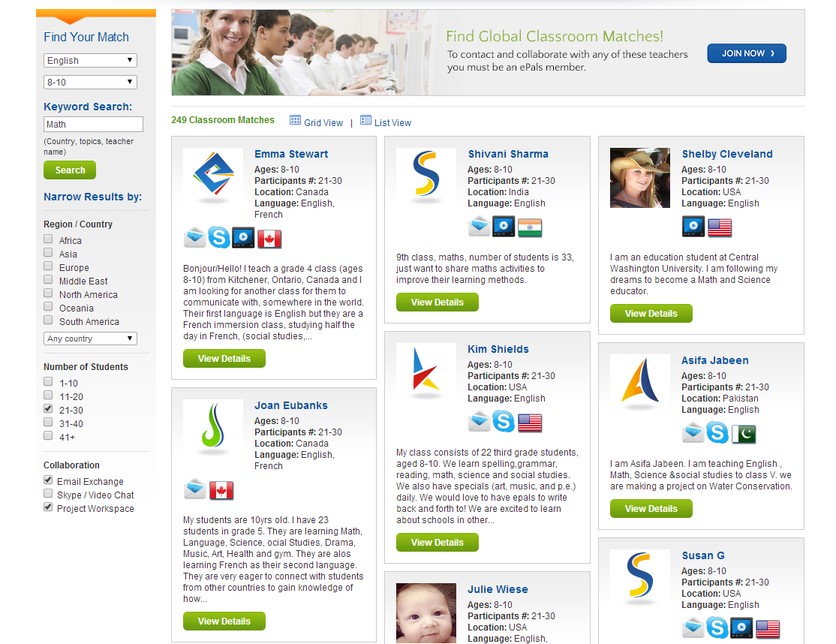
Task: Click Emma Stewart's Canada flag icon
Action: click(x=269, y=239)
